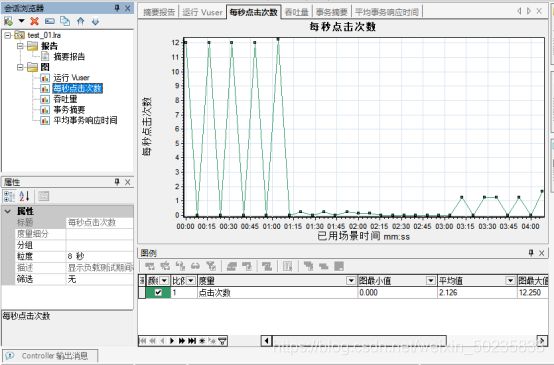Toggle the checkbox for 点击次数 measurement
Viewport: 554px width, 365px height.
158,292
